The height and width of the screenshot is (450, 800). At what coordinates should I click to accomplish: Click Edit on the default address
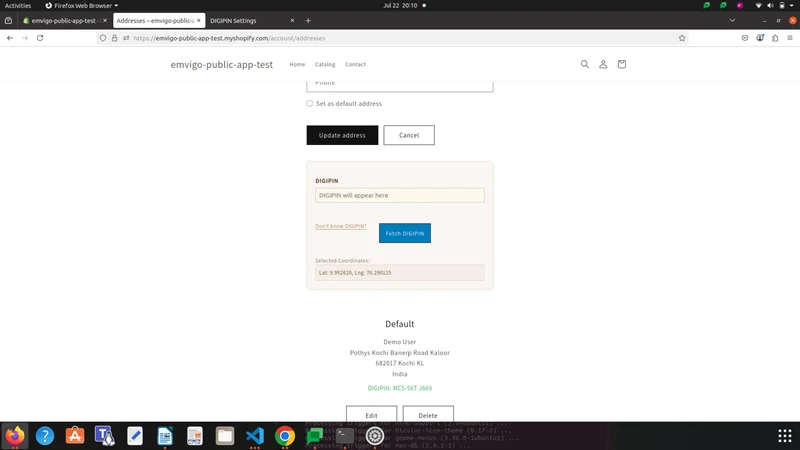(x=371, y=415)
